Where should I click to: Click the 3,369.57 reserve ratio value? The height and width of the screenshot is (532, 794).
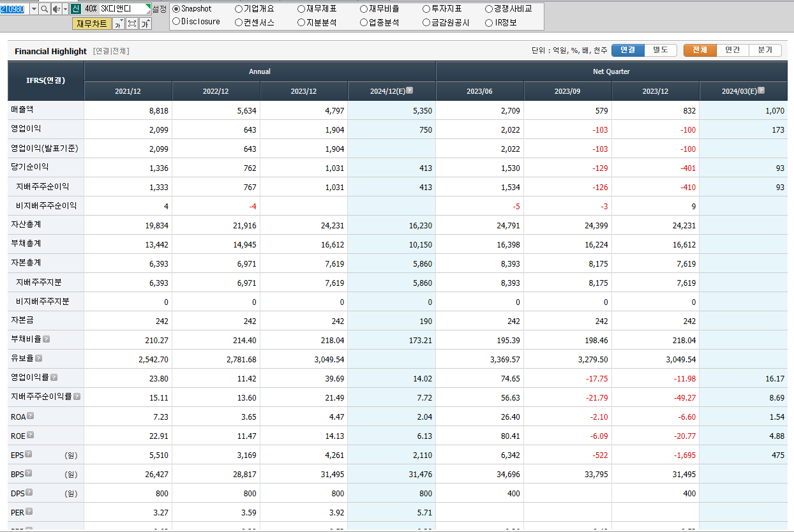coord(505,360)
